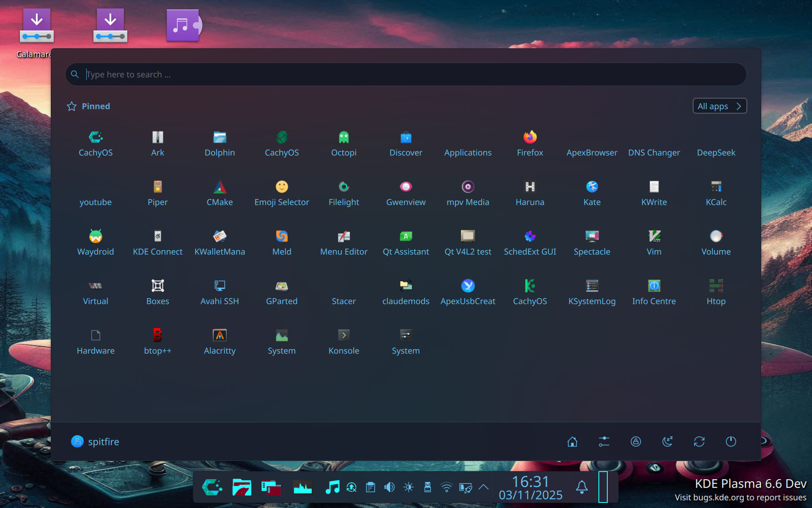This screenshot has width=812, height=508.
Task: Open volume control in system tray
Action: 390,487
